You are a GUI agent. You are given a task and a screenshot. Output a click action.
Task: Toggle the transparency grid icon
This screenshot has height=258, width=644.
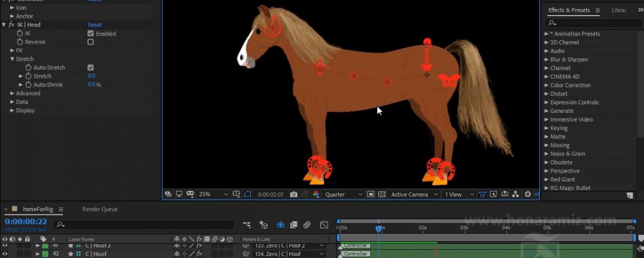[382, 195]
